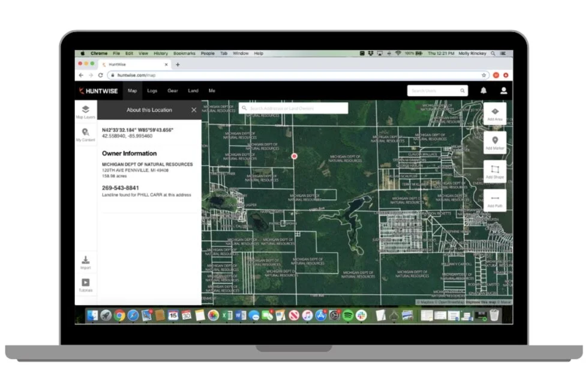Select the Add Path tool
This screenshot has height=392, width=588.
(494, 199)
